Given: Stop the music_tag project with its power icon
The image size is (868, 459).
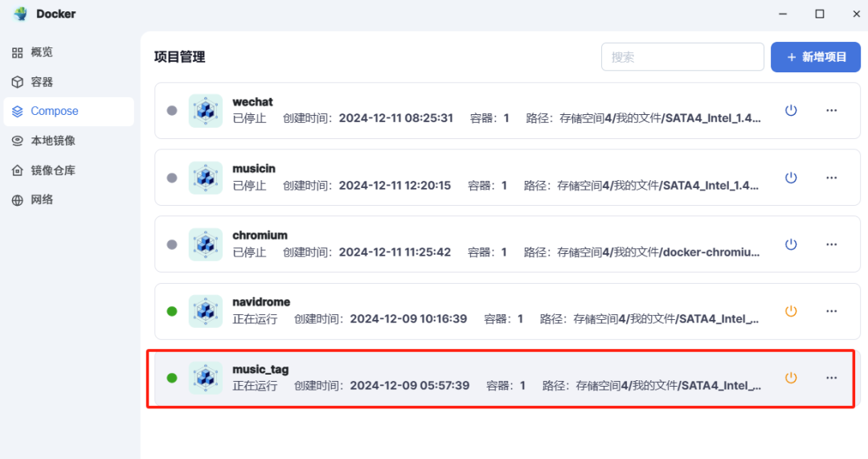Looking at the screenshot, I should point(791,378).
